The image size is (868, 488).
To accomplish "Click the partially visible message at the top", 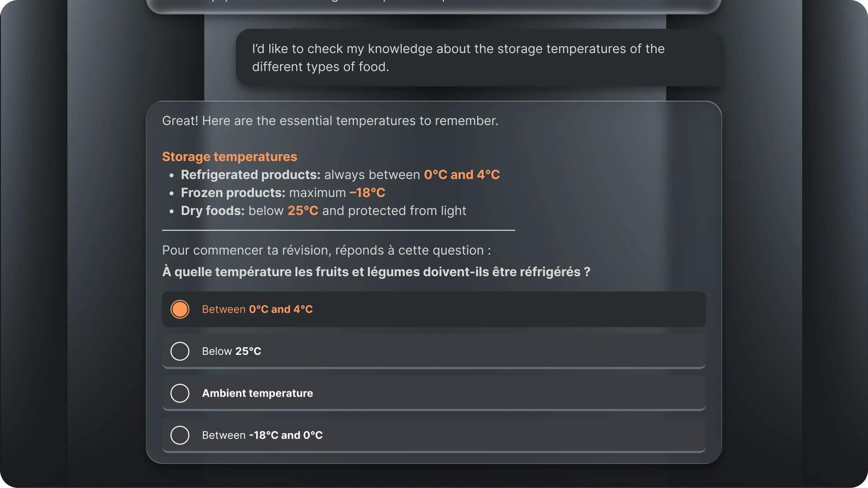I will (x=434, y=4).
